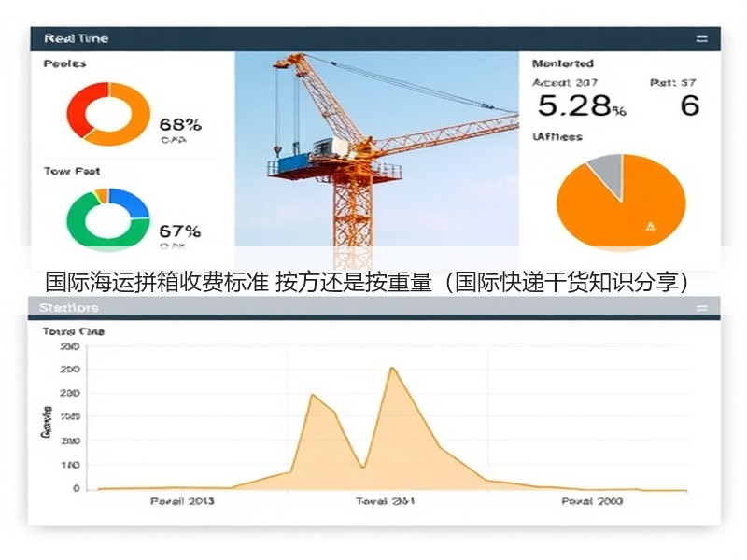Click the 68% donut chart
This screenshot has width=747, height=560.
[108, 114]
